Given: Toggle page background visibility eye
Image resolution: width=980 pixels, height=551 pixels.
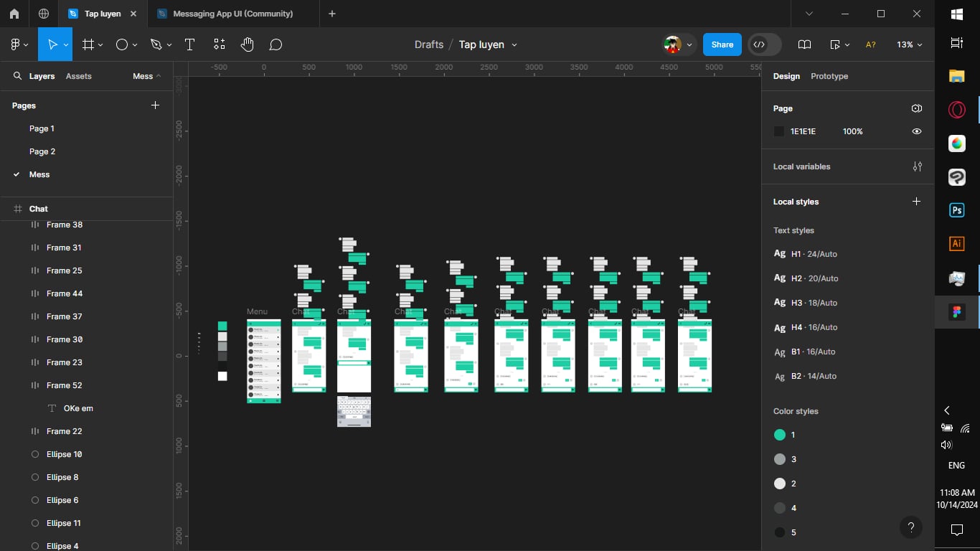Looking at the screenshot, I should click(916, 131).
